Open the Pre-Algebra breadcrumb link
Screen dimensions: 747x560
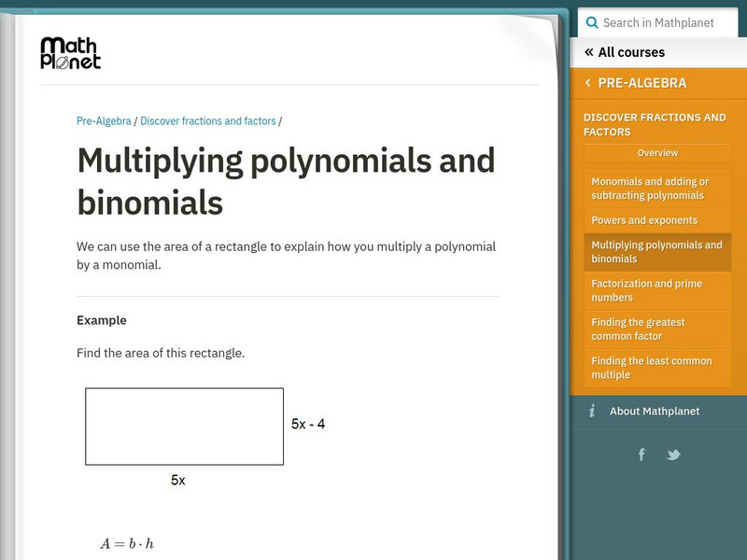tap(104, 121)
